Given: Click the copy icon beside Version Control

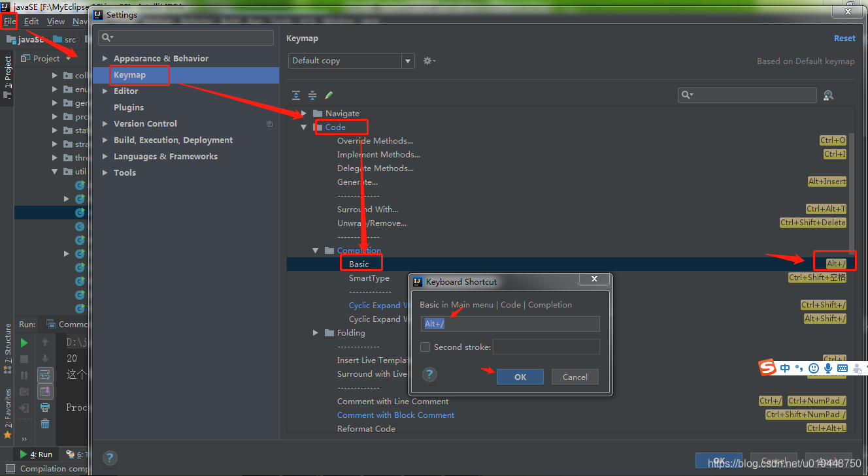Looking at the screenshot, I should click(x=269, y=123).
